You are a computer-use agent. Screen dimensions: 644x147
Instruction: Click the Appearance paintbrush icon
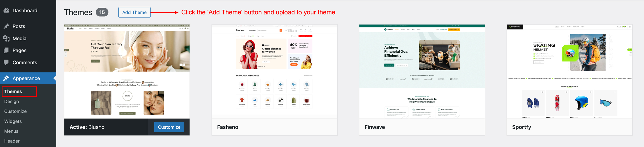pyautogui.click(x=7, y=78)
